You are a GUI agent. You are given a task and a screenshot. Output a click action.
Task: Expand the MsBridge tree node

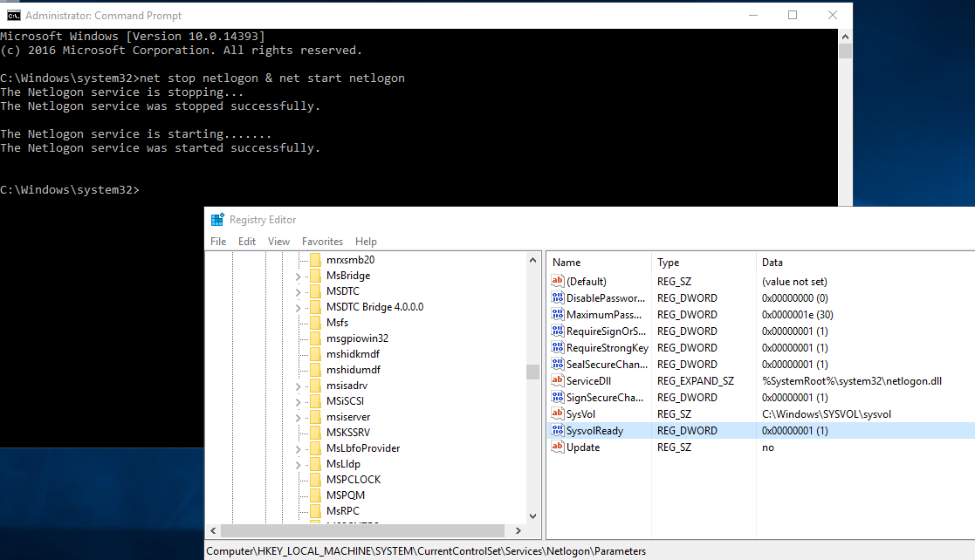coord(298,277)
